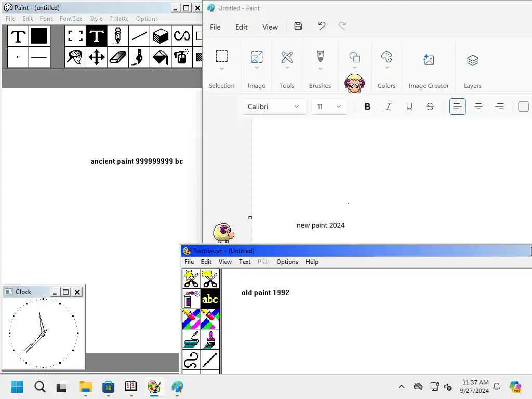
Task: Click the black foreground pattern box
Action: [x=39, y=36]
